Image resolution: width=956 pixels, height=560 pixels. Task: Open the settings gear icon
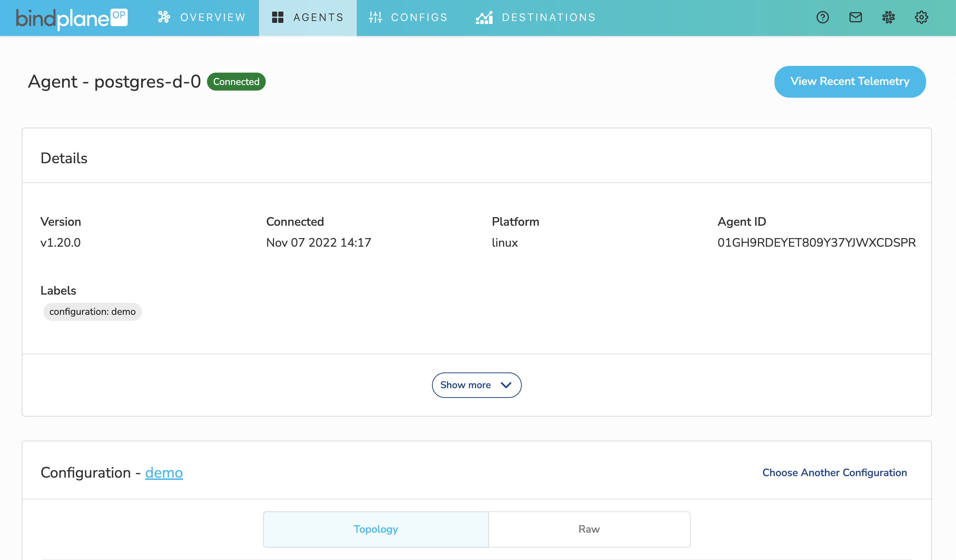922,18
